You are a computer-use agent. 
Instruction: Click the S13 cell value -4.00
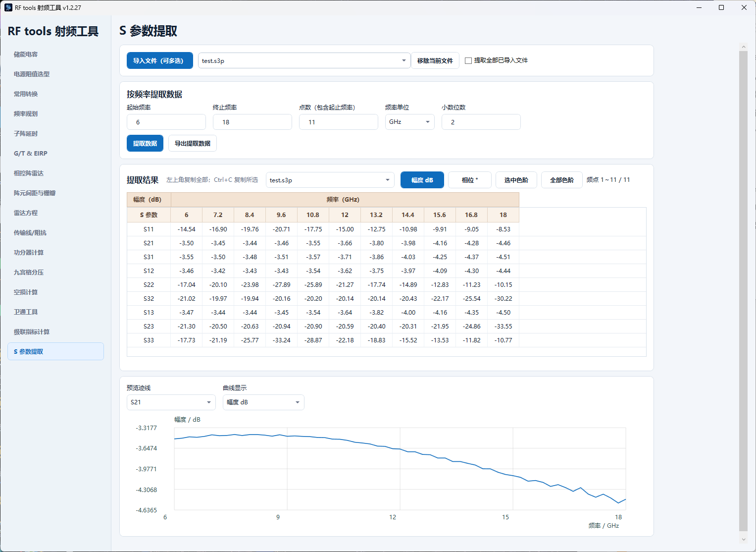pos(408,312)
